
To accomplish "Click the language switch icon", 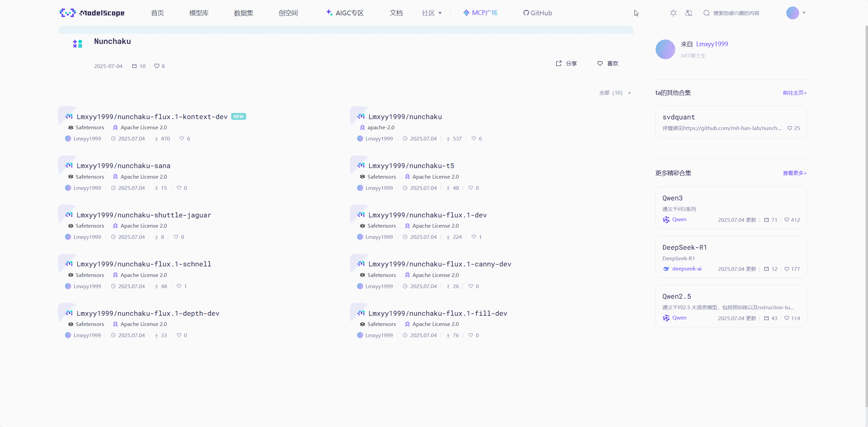I will [689, 13].
